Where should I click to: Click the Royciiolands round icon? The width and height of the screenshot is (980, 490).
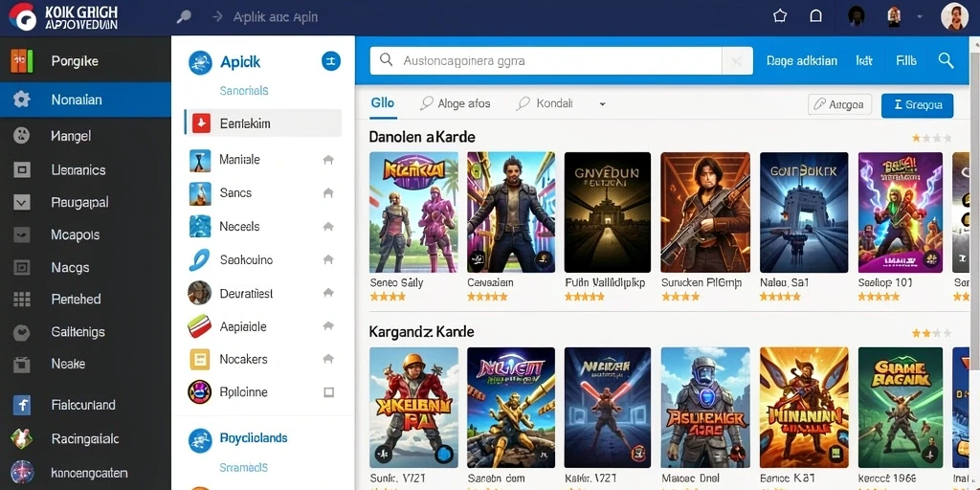(200, 440)
